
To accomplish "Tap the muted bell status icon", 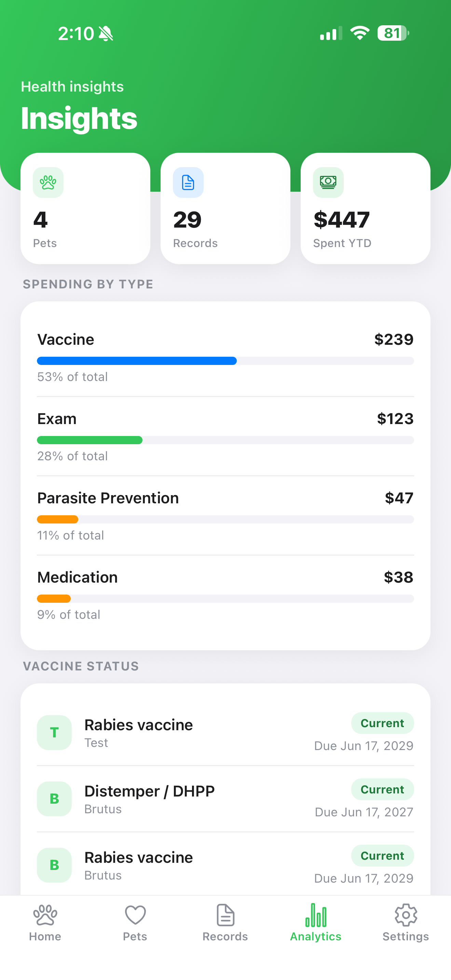I will coord(106,33).
